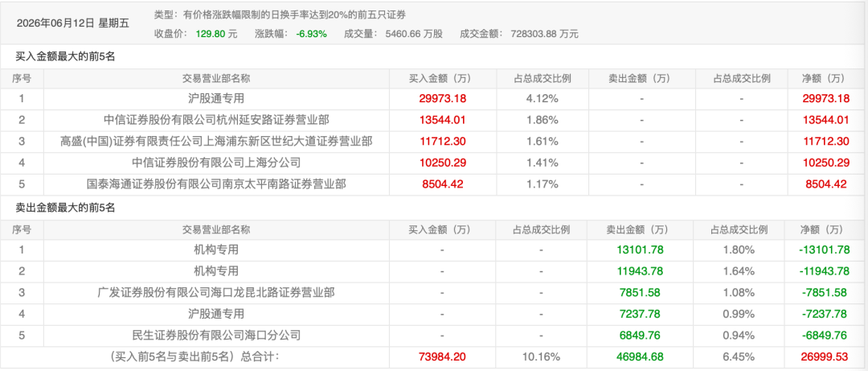
Task: Click net amount -11943.78
Action: pos(825,271)
